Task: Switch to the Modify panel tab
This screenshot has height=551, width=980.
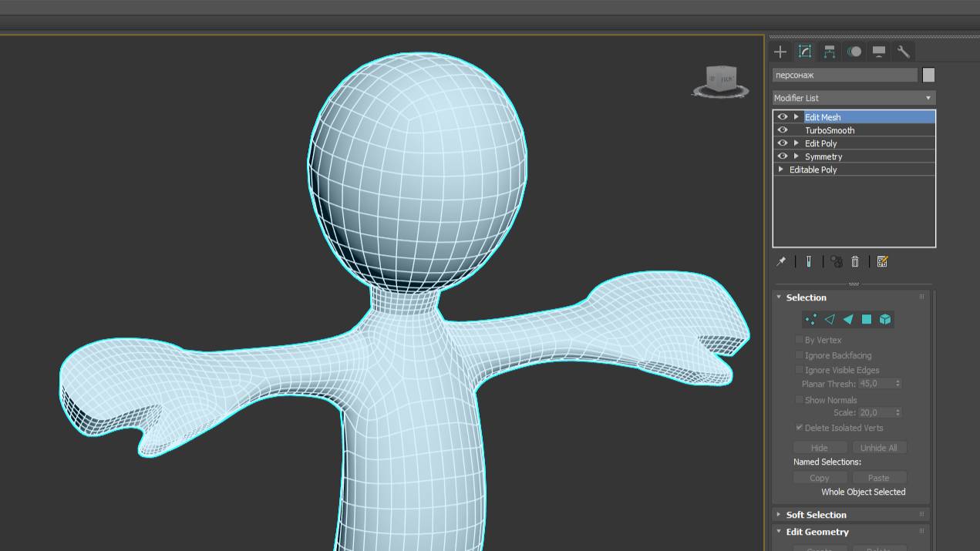Action: click(x=805, y=52)
